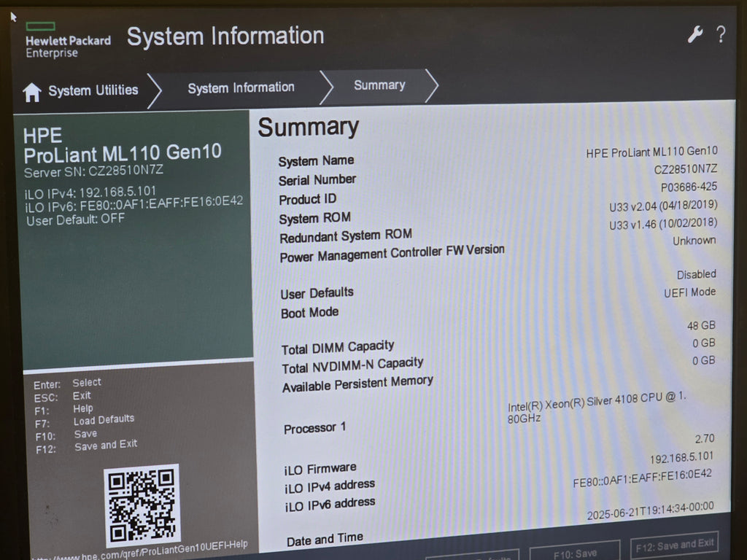Screen dimensions: 747x560
Task: Click the Hewlett Packard Enterprise logo
Action: pos(68,41)
